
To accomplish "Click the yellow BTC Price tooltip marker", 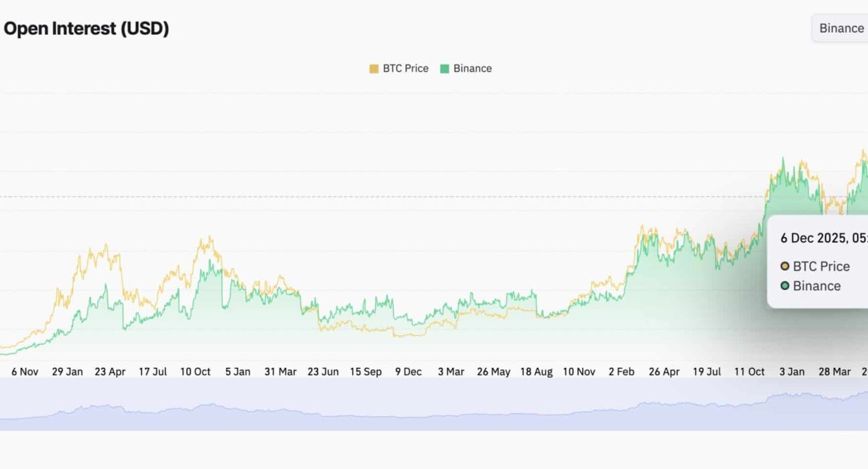I will [x=785, y=267].
